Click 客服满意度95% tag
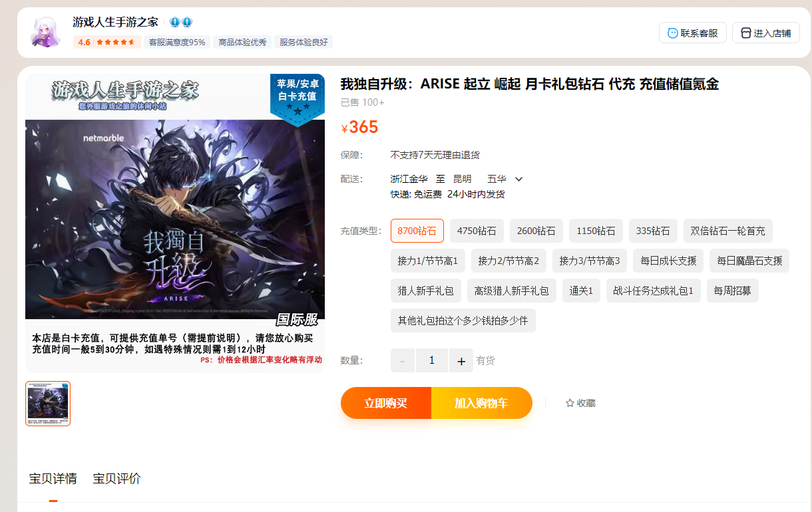 click(177, 42)
